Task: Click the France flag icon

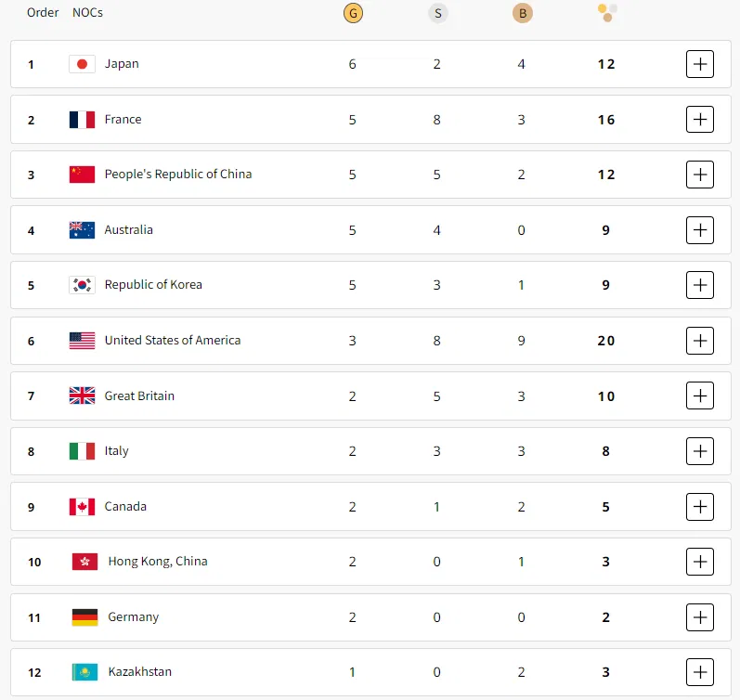Action: tap(82, 120)
